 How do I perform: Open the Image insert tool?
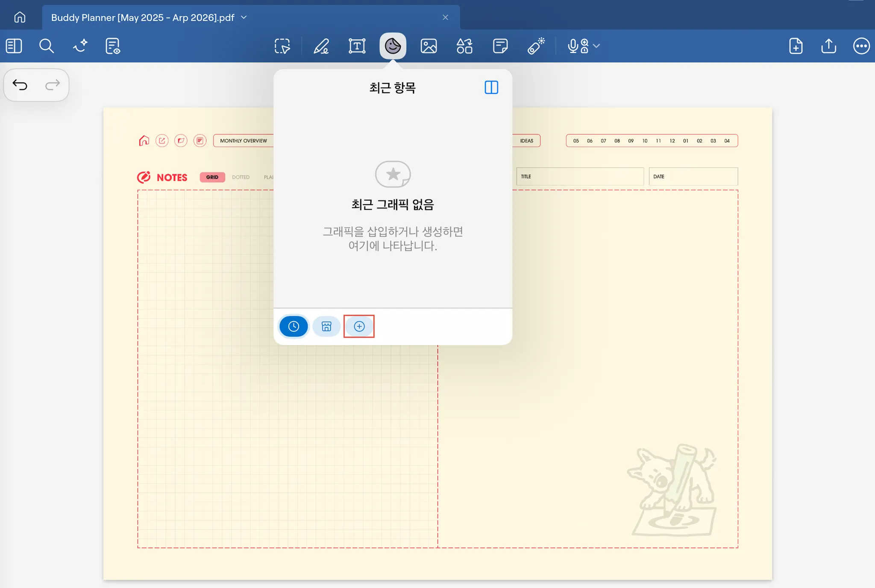429,46
